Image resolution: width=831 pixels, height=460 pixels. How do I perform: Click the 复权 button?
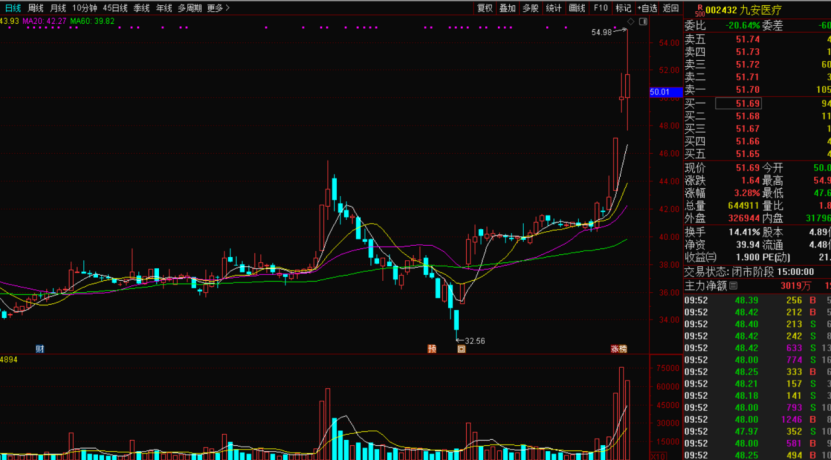(484, 8)
